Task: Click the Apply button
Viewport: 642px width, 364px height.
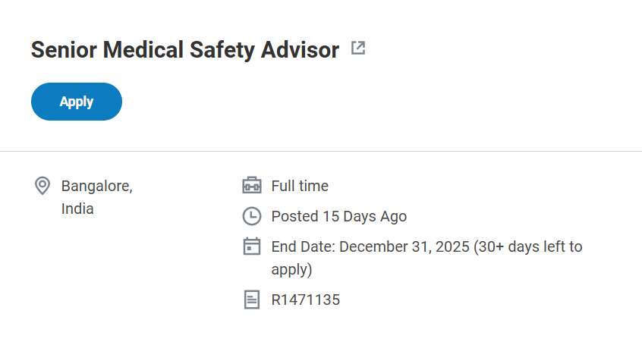Action: (76, 102)
